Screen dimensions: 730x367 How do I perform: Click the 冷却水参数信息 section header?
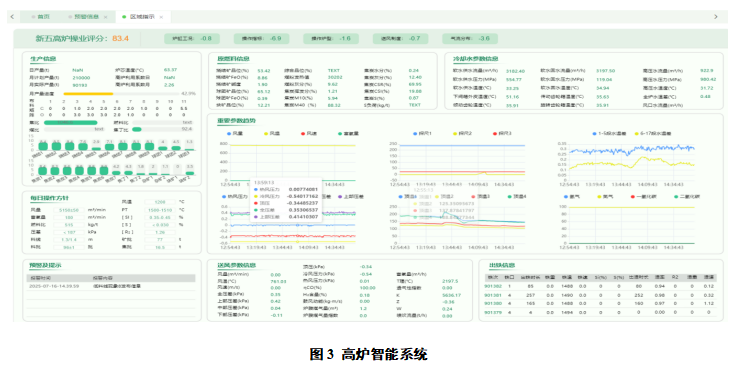click(476, 59)
